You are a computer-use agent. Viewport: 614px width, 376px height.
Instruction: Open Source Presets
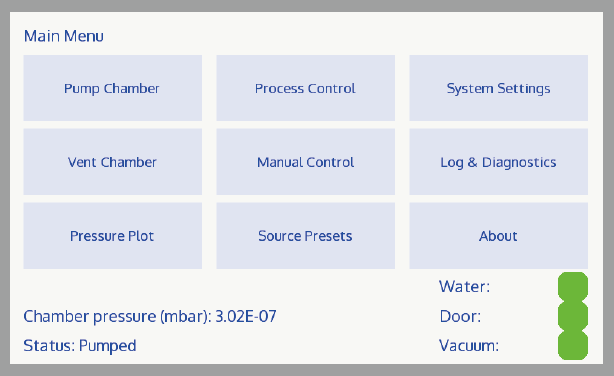(x=305, y=236)
